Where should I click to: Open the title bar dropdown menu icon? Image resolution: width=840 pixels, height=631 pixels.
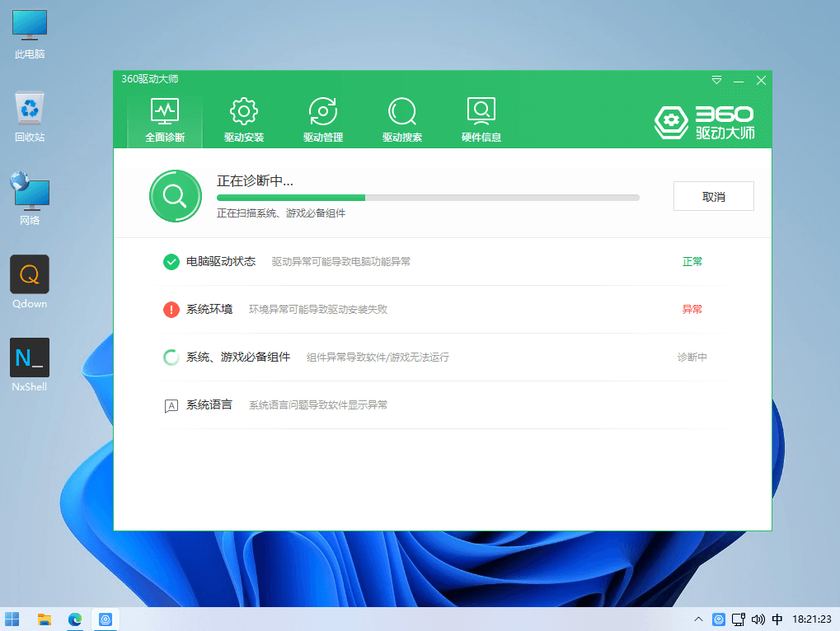[716, 80]
